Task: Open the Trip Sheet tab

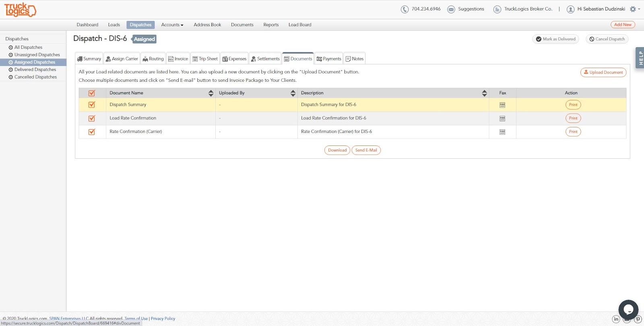Action: 205,58
